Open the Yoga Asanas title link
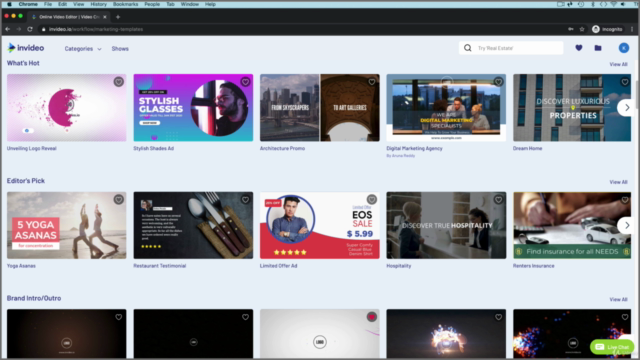Screen dimensions: 640x360 coord(21,266)
